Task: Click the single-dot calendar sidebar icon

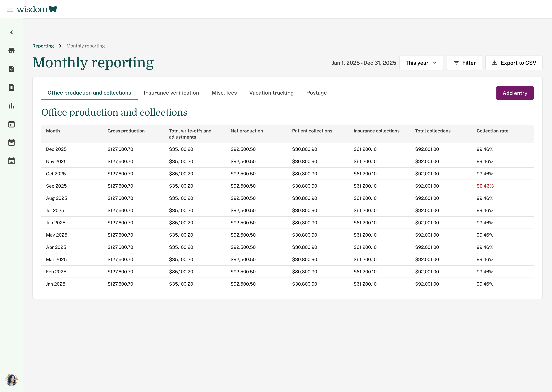Action: point(11,124)
